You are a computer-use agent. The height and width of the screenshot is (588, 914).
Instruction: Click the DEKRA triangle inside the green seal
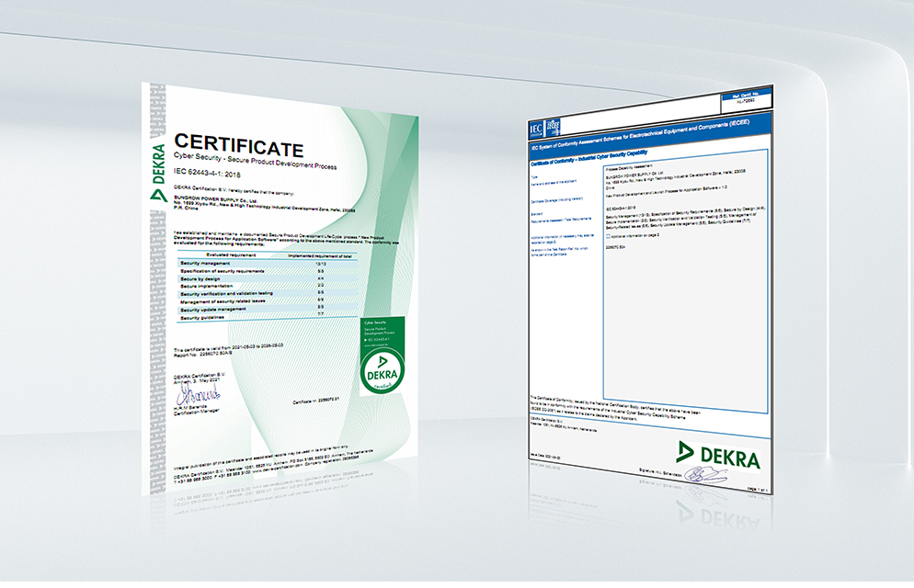(x=383, y=362)
